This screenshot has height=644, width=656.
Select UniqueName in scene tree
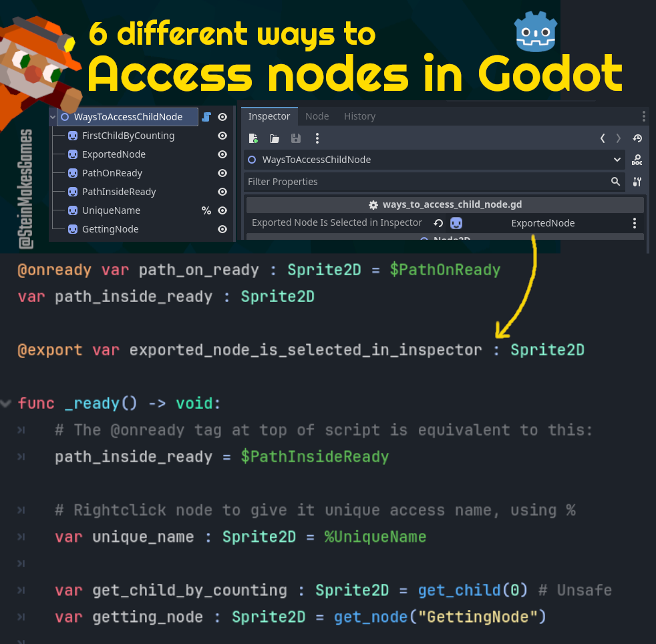tap(111, 210)
